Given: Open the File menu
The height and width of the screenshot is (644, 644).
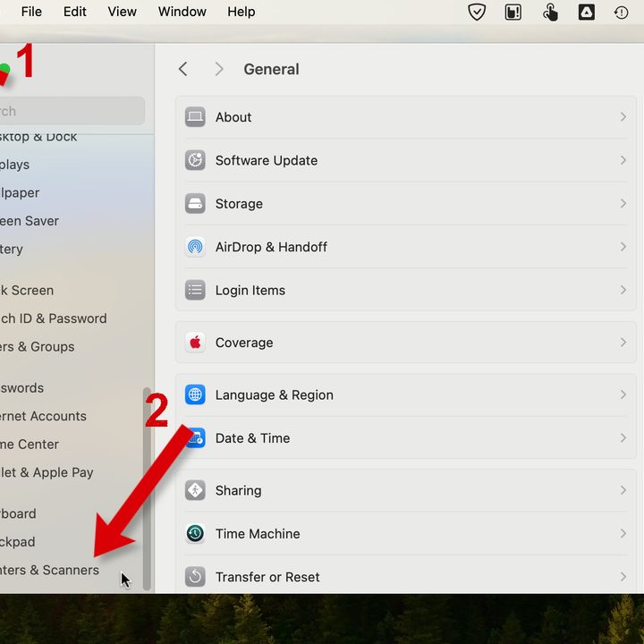Looking at the screenshot, I should (x=31, y=12).
